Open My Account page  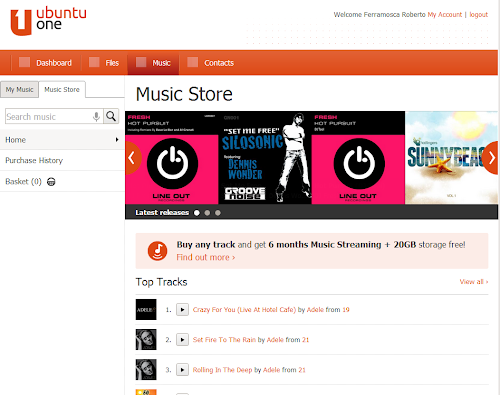(x=445, y=15)
